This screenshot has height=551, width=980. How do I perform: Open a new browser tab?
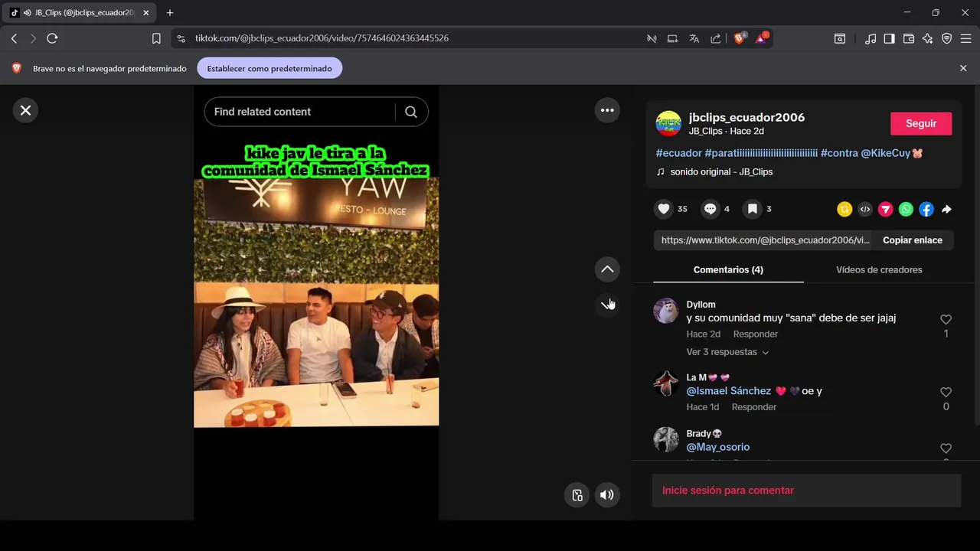[170, 13]
